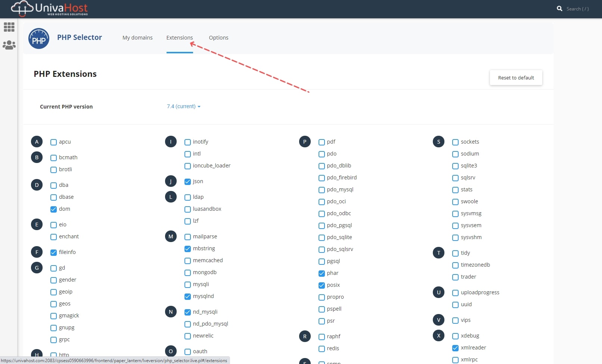This screenshot has height=364, width=602.
Task: Enable the redis extension
Action: click(x=322, y=349)
